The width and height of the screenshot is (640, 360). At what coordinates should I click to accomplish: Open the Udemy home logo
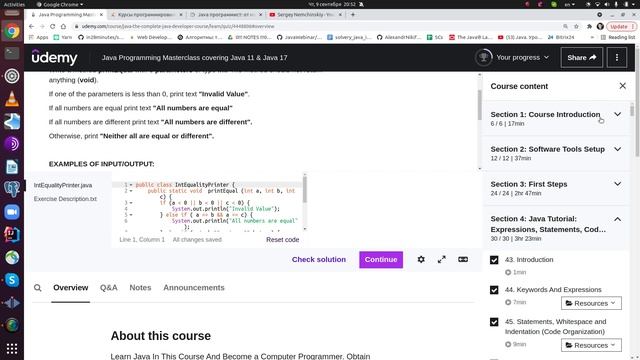(54, 58)
